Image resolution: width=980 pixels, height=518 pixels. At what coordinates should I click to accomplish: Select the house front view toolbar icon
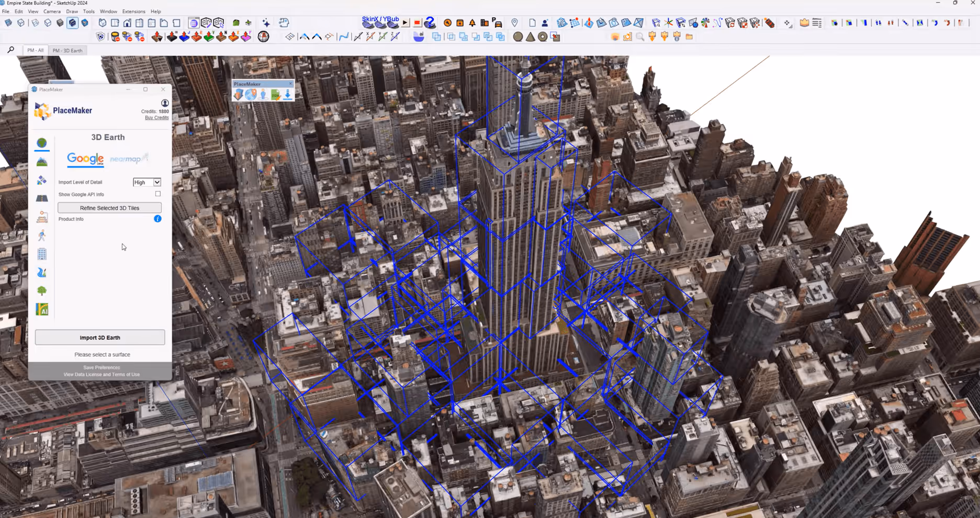[127, 22]
